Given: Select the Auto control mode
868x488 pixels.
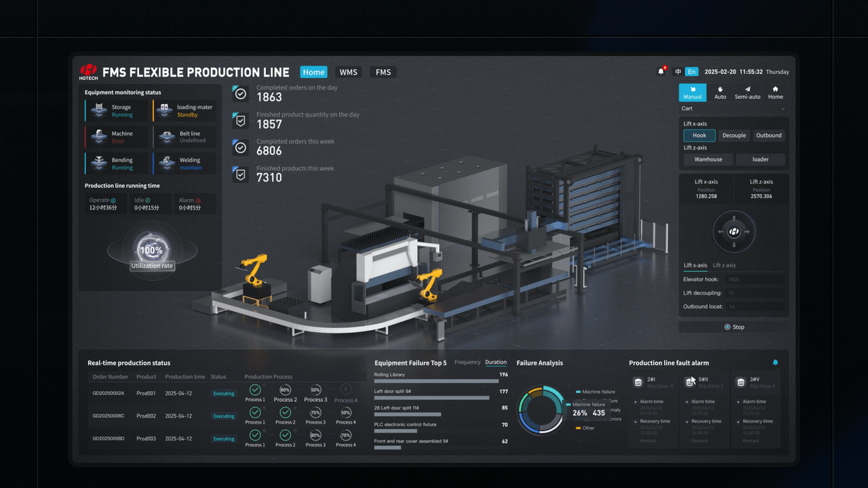Looking at the screenshot, I should tap(720, 92).
